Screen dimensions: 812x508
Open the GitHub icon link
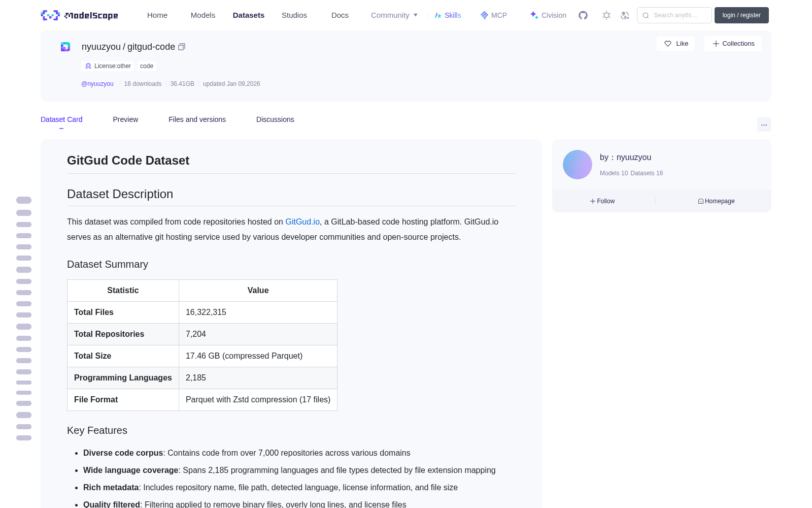(583, 15)
